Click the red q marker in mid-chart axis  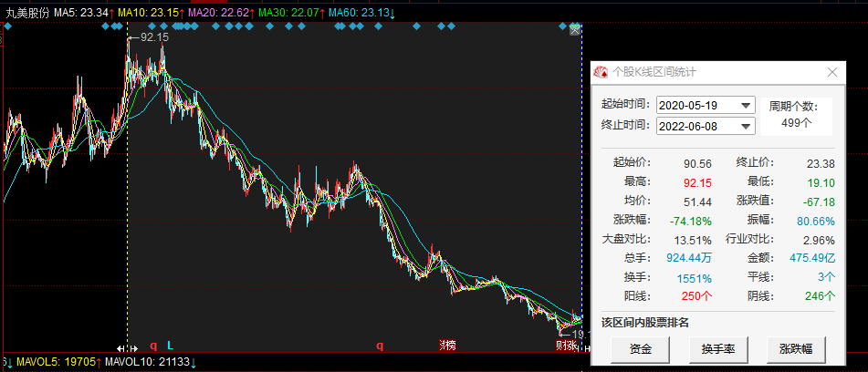[x=380, y=346]
